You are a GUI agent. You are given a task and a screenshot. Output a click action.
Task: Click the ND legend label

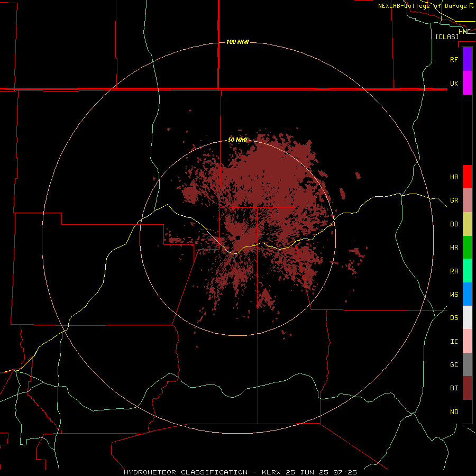[x=454, y=412]
